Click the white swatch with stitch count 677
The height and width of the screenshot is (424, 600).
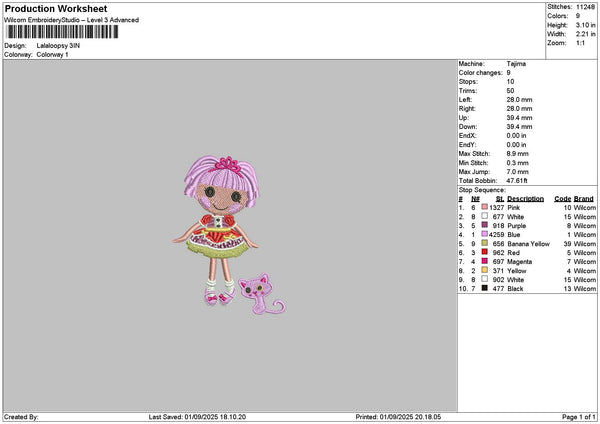click(x=484, y=216)
